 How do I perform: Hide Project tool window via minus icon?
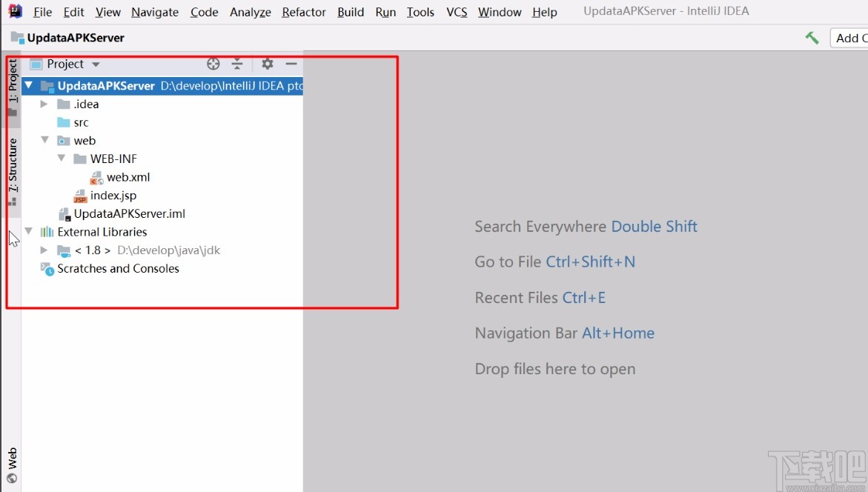[x=291, y=64]
